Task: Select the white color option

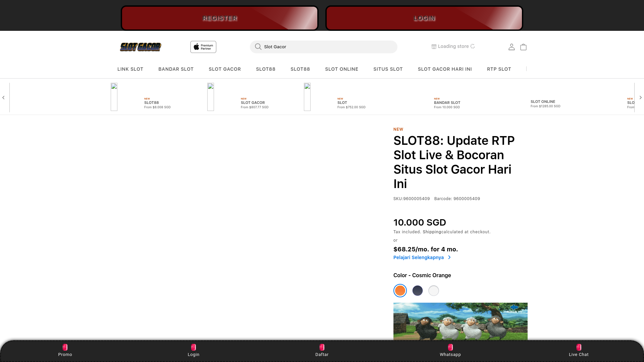Action: pos(433,291)
